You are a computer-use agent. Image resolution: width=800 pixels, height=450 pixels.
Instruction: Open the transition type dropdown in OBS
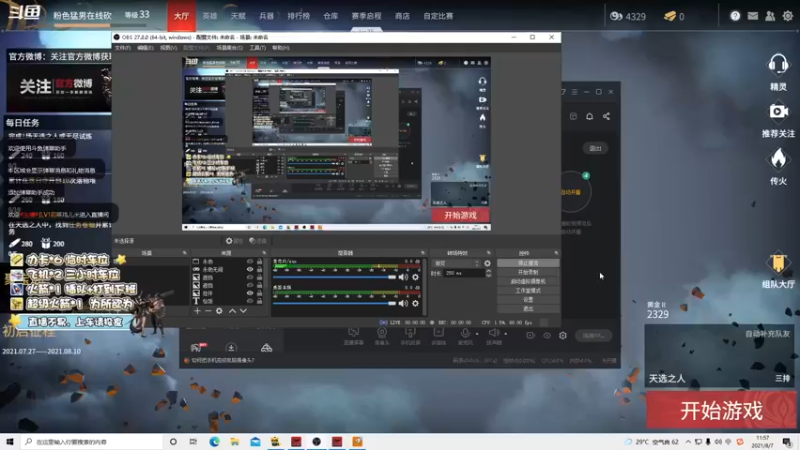[457, 263]
